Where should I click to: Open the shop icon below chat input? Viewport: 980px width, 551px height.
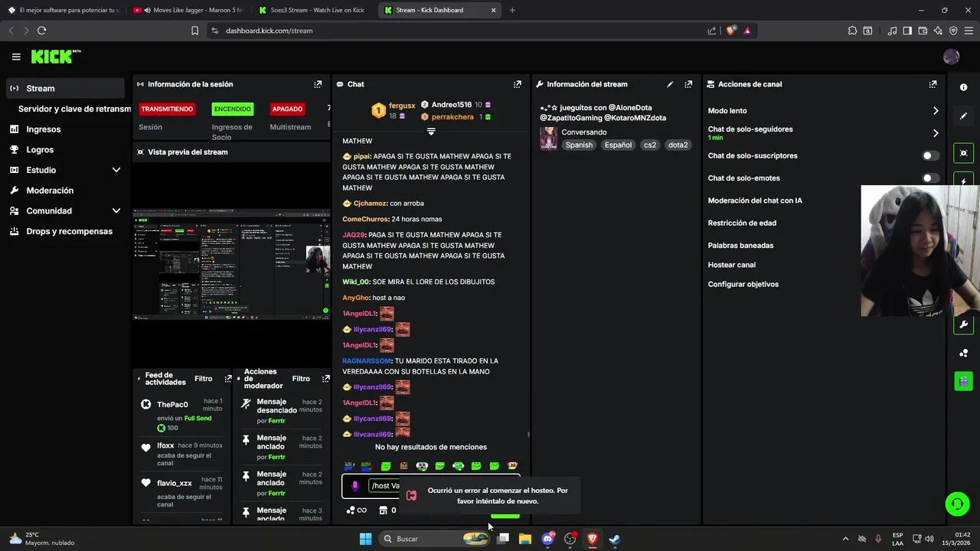(x=384, y=510)
